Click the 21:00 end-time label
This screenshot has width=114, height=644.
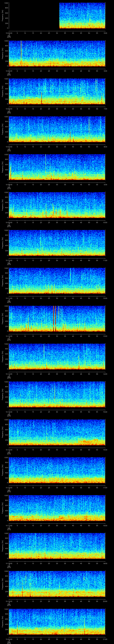click(x=105, y=639)
